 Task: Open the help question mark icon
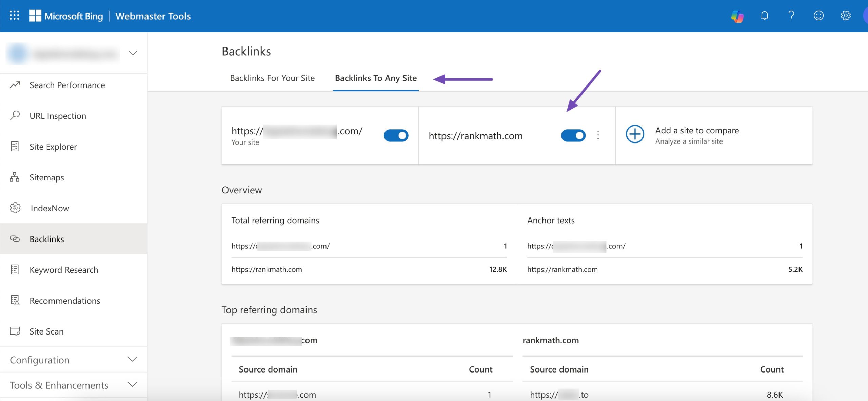click(791, 16)
